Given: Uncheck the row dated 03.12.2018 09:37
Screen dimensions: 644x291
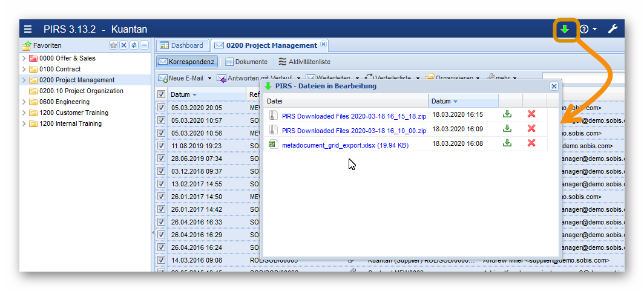Looking at the screenshot, I should 162,171.
